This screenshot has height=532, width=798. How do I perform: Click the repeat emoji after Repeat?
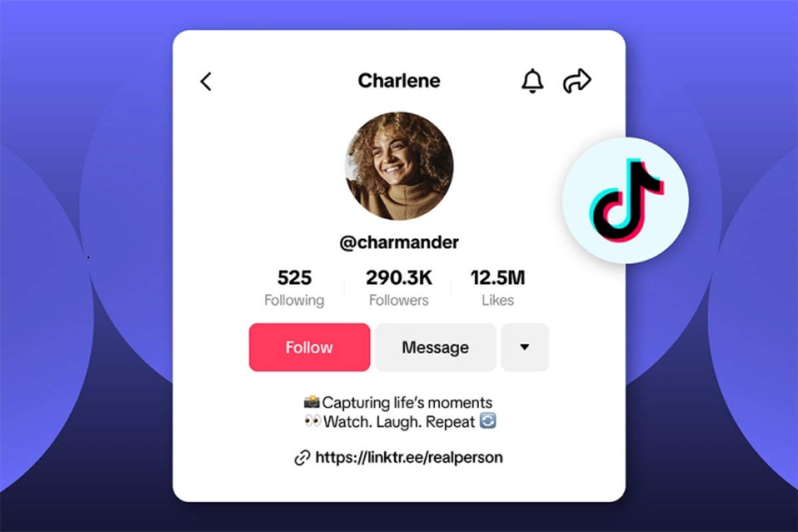pos(488,421)
